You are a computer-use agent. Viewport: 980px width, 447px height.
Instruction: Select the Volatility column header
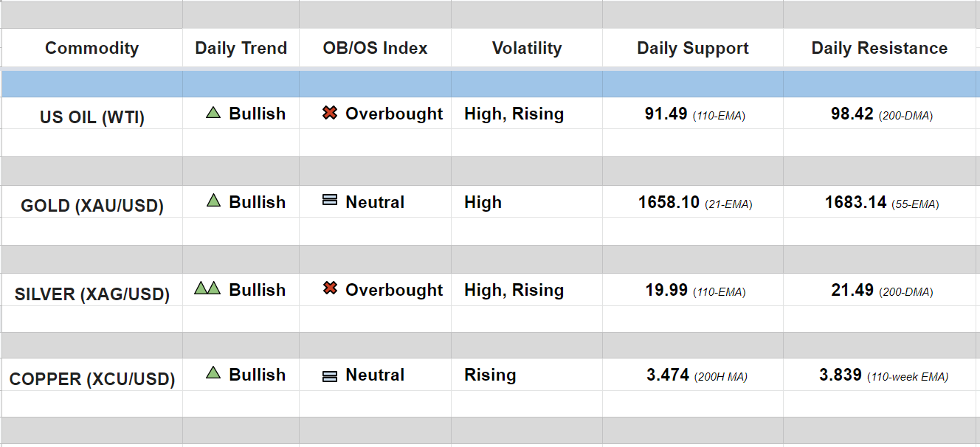[x=526, y=49]
